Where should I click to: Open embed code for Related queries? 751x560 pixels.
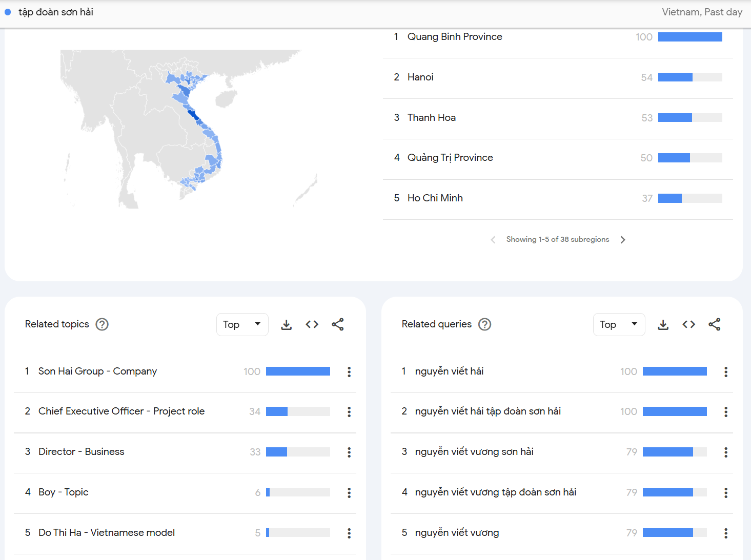[x=688, y=324]
